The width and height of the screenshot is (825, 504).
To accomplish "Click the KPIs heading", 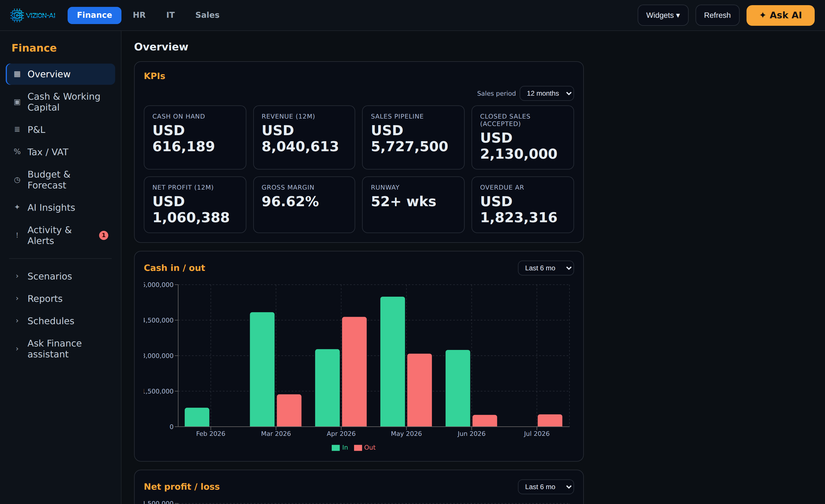I will click(x=154, y=76).
